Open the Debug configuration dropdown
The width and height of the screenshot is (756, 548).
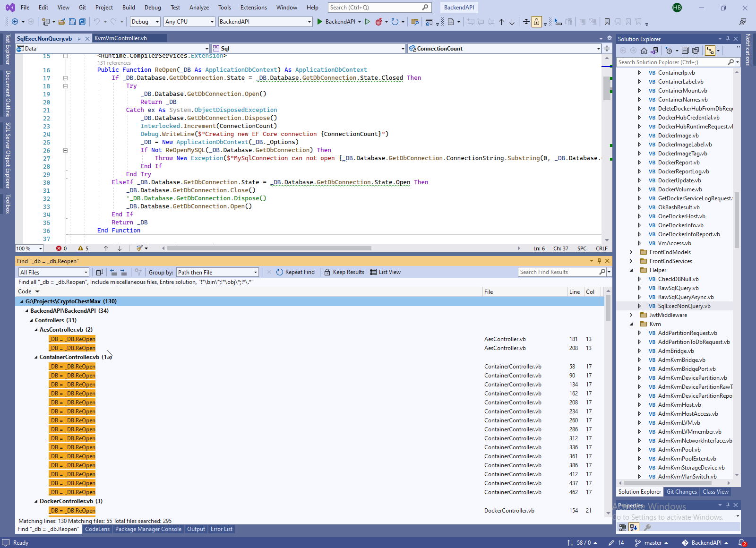coord(145,22)
